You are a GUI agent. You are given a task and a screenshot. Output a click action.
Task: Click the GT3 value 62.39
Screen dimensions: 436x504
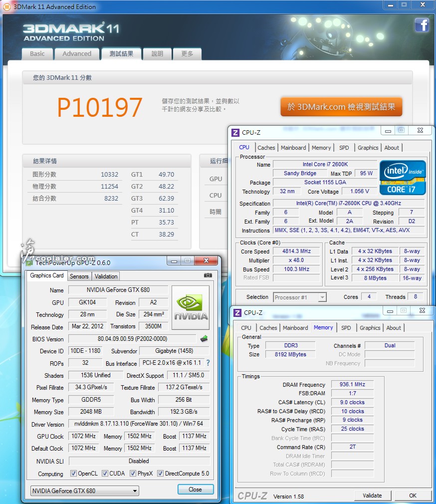click(166, 199)
